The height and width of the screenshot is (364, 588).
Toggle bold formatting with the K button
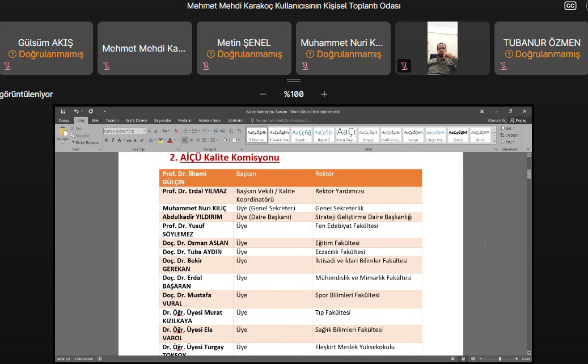pyautogui.click(x=107, y=140)
